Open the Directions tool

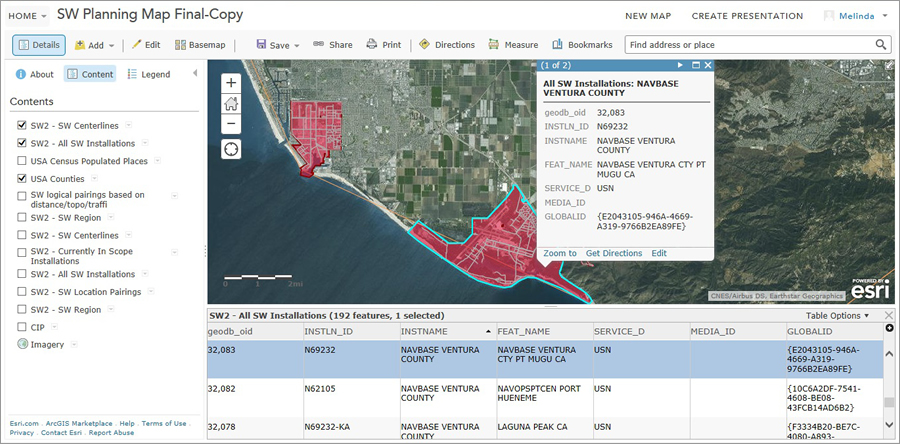pos(447,45)
